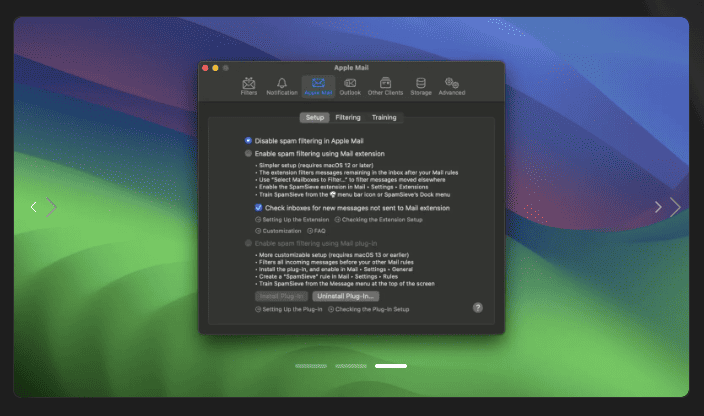This screenshot has height=416, width=704.
Task: Open the Customization help link
Action: (x=278, y=231)
